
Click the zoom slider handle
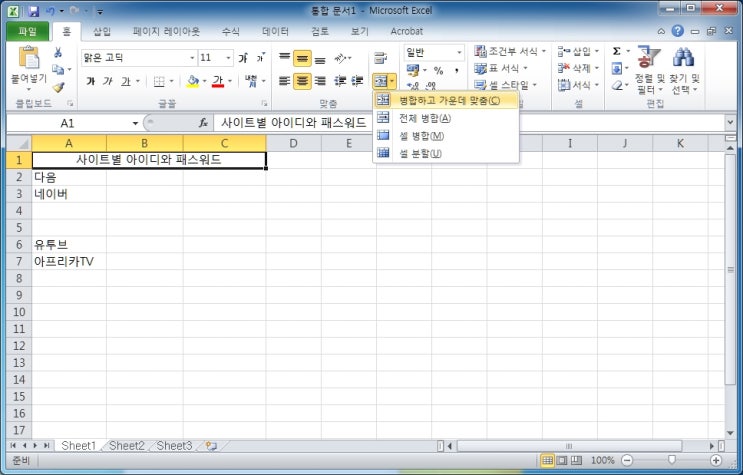coord(671,460)
